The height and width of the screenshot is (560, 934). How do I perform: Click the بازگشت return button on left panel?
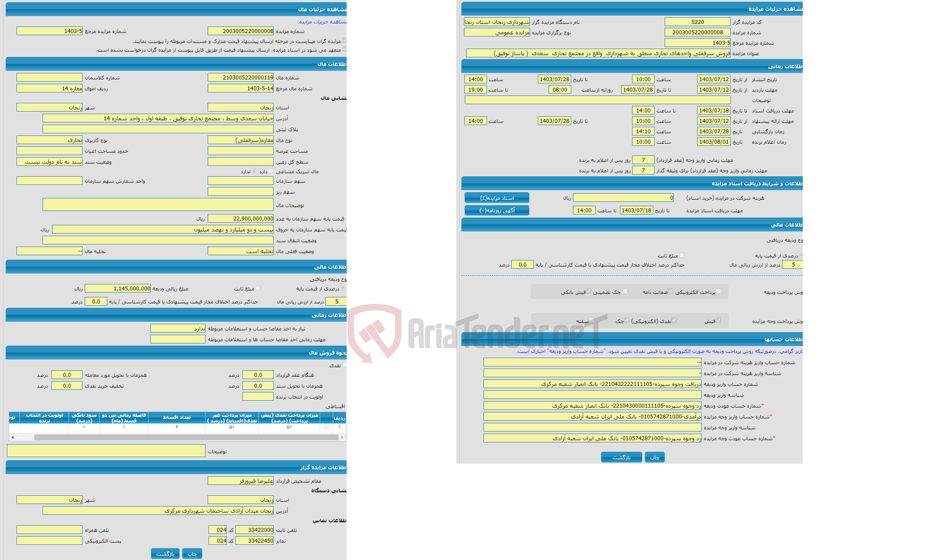coord(165,552)
